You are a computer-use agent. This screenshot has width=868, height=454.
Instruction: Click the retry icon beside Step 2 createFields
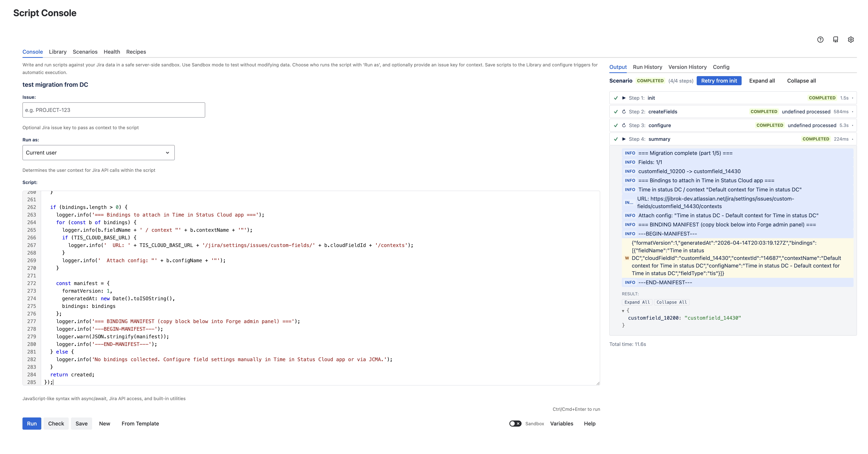click(624, 112)
